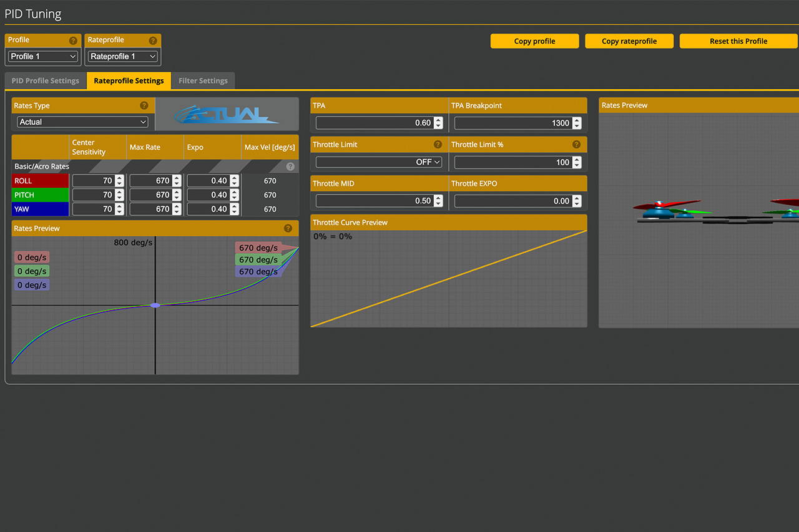Image resolution: width=799 pixels, height=532 pixels.
Task: Click the help icon in Rates Preview graph header
Action: [x=288, y=228]
